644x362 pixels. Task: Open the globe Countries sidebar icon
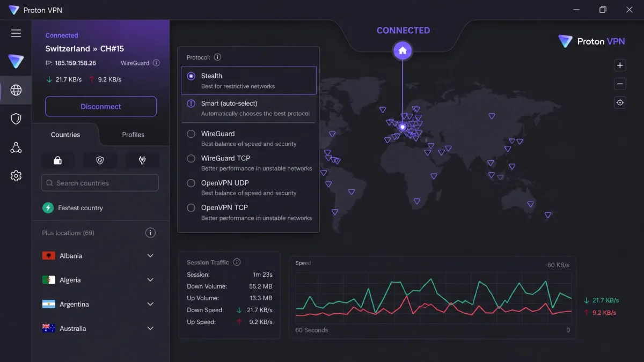pyautogui.click(x=16, y=90)
